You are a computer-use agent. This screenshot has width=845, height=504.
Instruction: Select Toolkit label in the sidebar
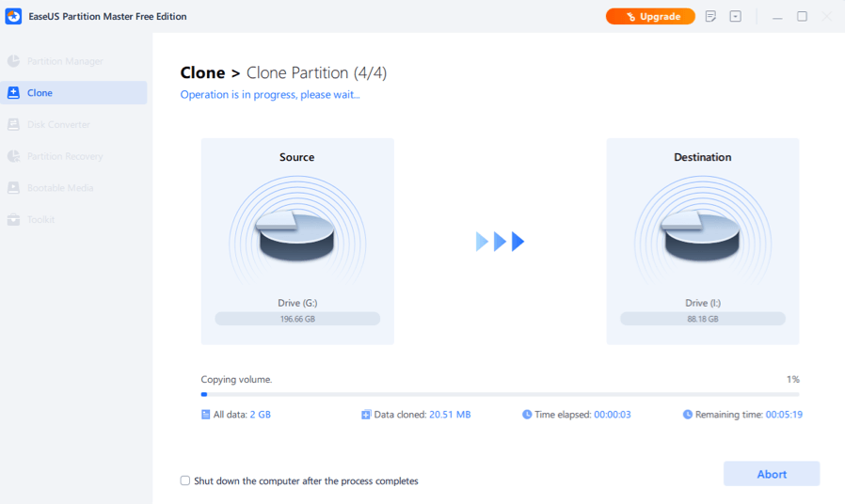click(40, 219)
